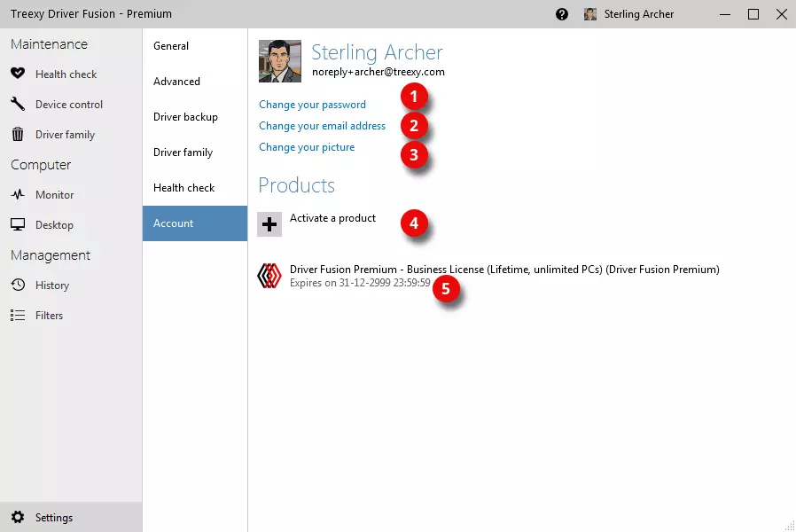Click the Health check heart icon
796x532 pixels.
click(x=18, y=74)
